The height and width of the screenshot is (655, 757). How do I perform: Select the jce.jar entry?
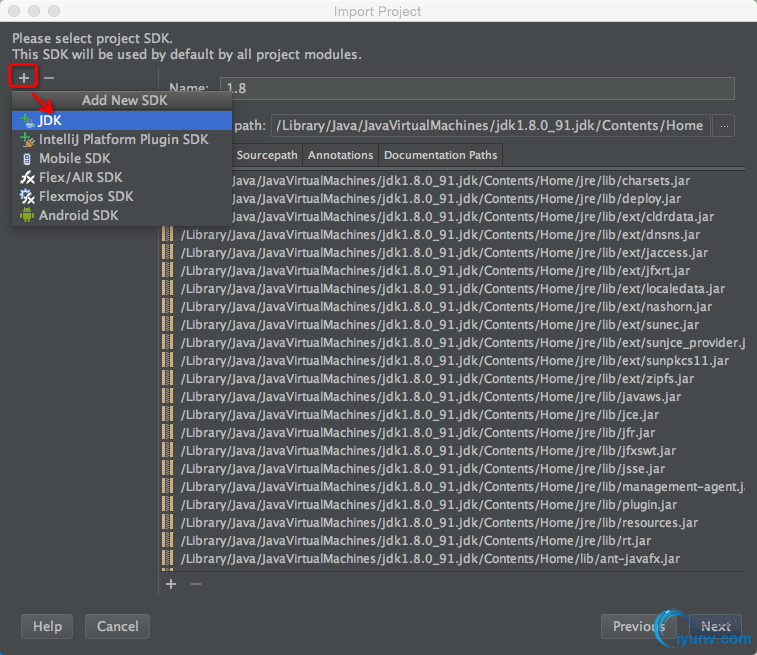454,415
